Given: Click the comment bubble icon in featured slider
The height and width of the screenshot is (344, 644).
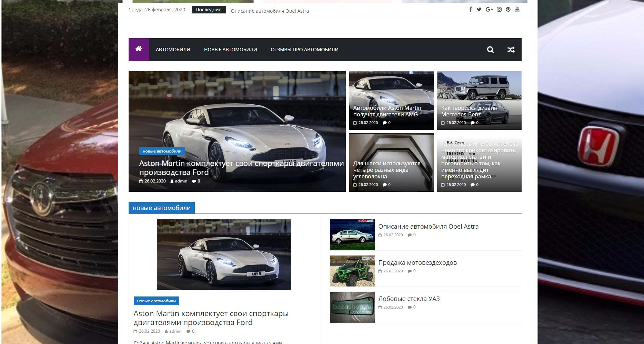Looking at the screenshot, I should pyautogui.click(x=194, y=181).
